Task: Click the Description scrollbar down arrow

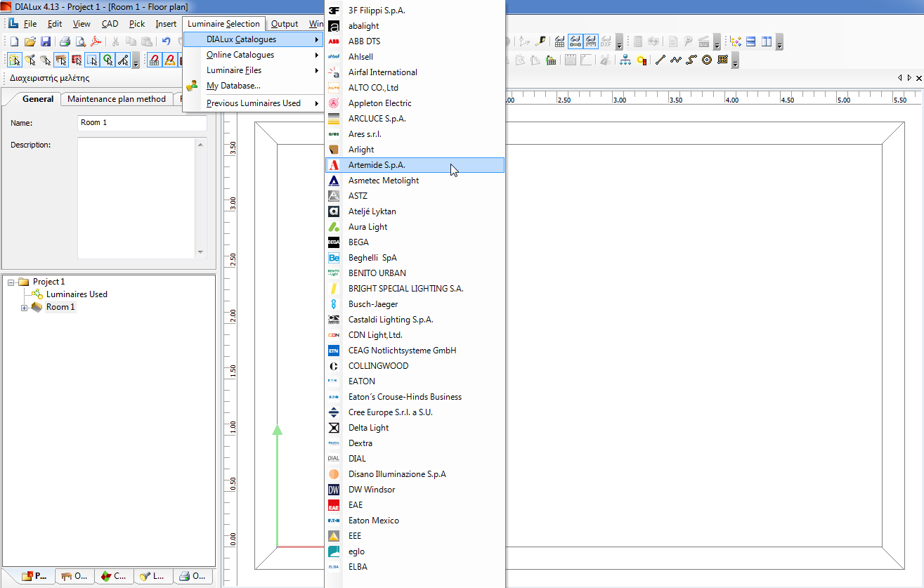Action: click(x=201, y=253)
